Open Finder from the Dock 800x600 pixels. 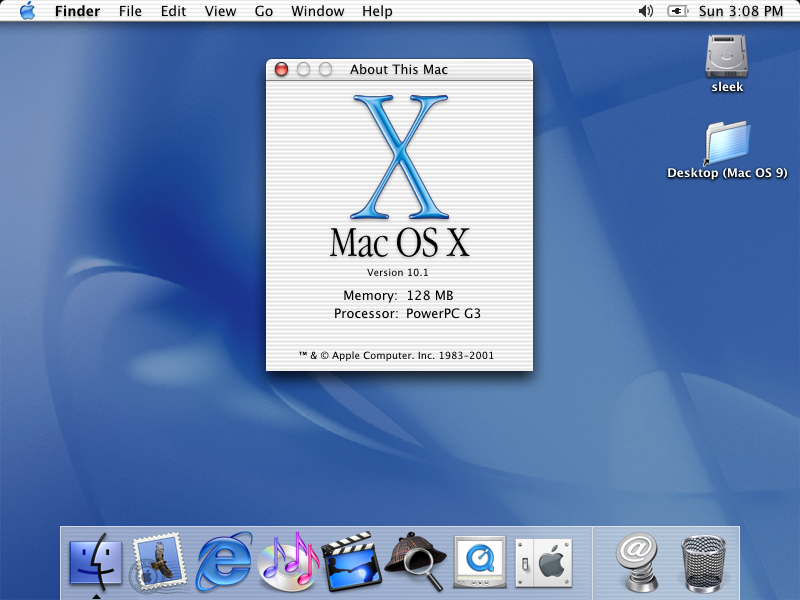[x=95, y=562]
